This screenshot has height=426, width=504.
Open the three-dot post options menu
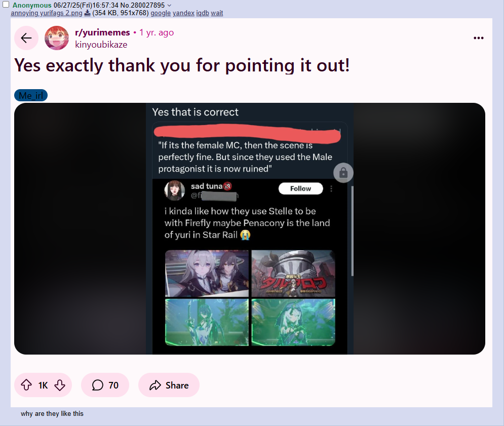click(478, 38)
